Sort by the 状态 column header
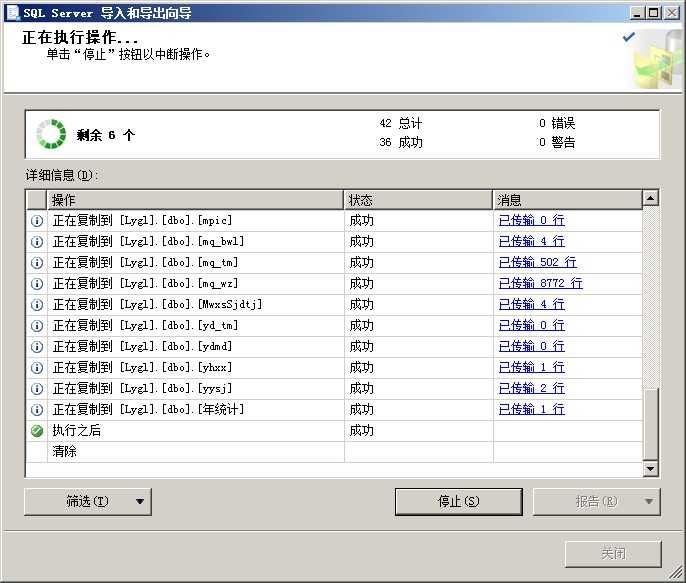Screen dimensions: 686x583 pyautogui.click(x=418, y=200)
